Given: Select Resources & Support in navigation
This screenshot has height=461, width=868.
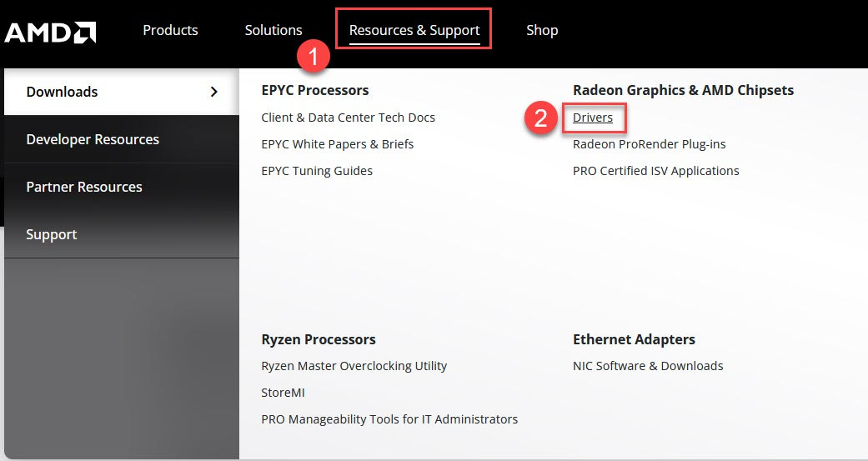Looking at the screenshot, I should coord(414,30).
